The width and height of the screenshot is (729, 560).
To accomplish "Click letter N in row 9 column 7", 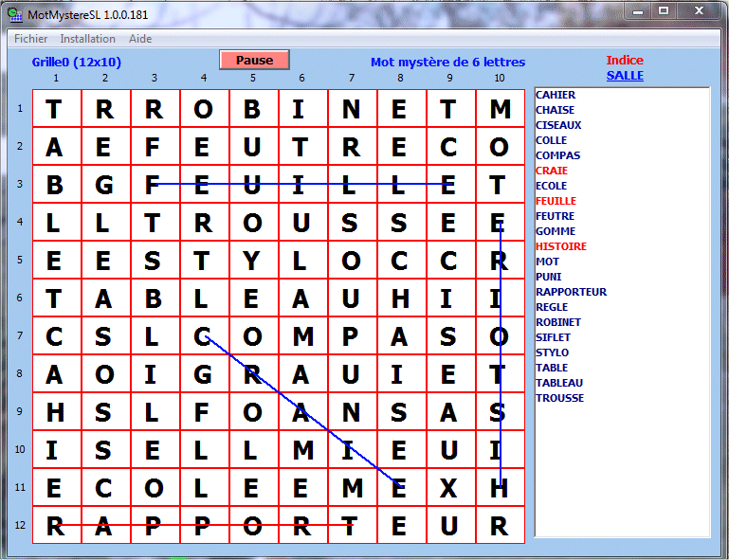I will (x=352, y=412).
